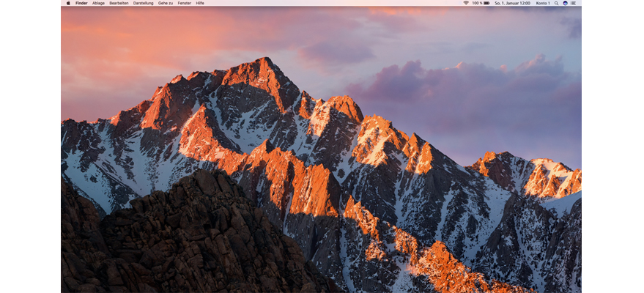Launch Siri from the menu bar

[565, 3]
